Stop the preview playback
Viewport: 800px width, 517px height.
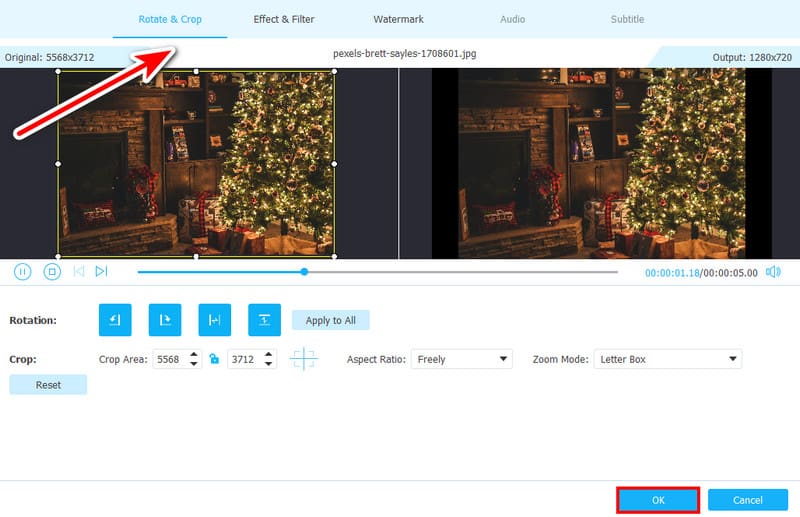click(52, 271)
